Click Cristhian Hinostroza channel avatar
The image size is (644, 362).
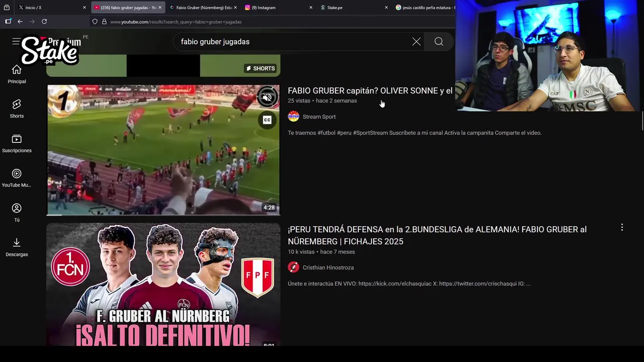pyautogui.click(x=293, y=267)
